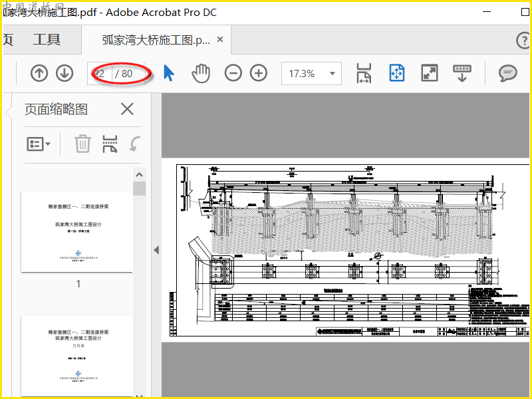Expand thumbnail options menu dropdown
This screenshot has width=532, height=399.
[39, 144]
